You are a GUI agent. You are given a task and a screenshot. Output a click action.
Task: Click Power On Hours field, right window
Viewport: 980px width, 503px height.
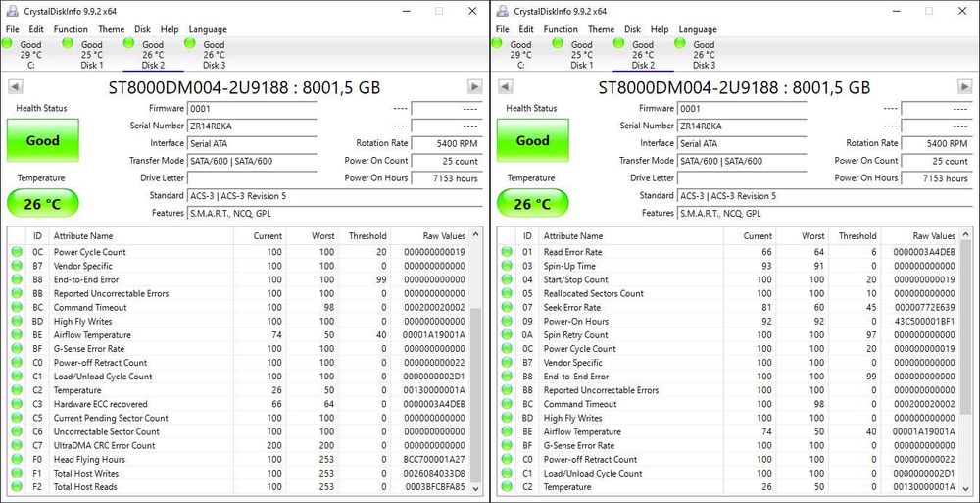[x=936, y=178]
